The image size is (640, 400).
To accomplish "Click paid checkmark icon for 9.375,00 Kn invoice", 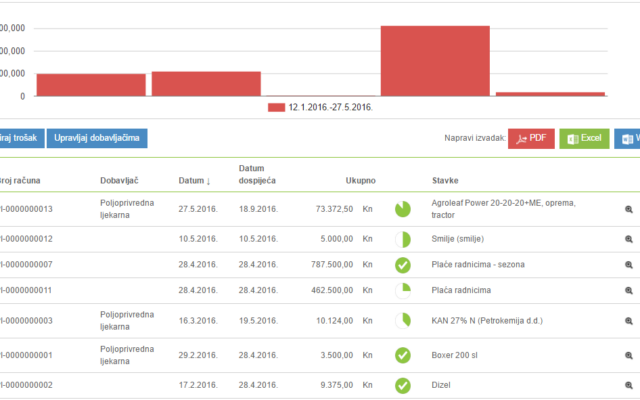I will click(402, 385).
